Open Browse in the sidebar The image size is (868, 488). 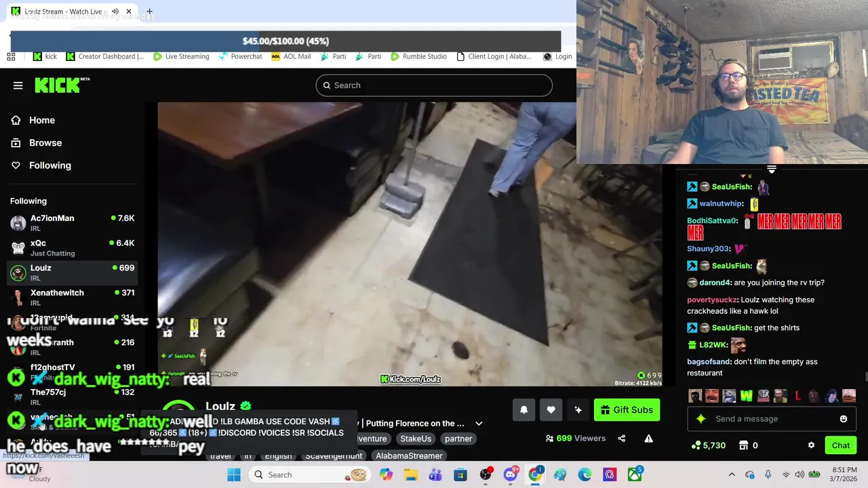pos(45,143)
